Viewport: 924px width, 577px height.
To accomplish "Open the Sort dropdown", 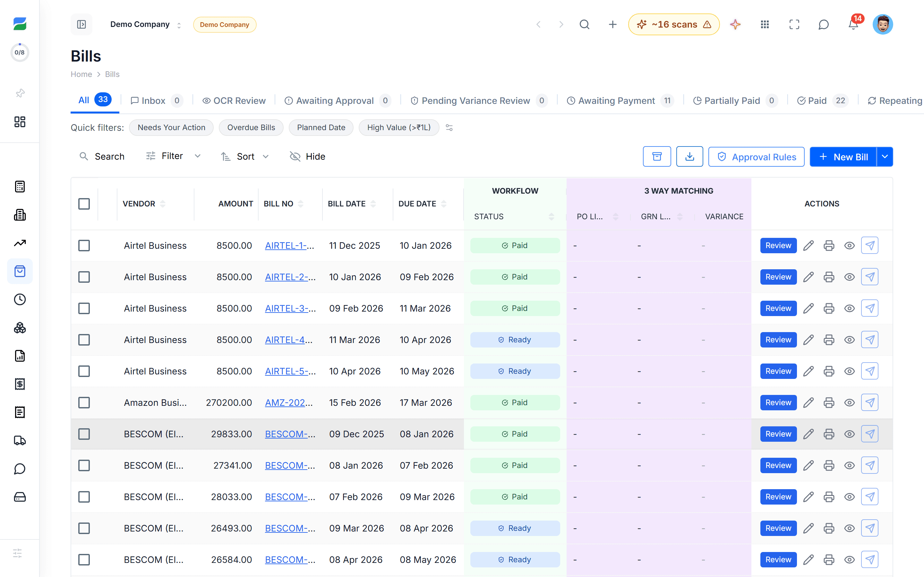I will (245, 156).
